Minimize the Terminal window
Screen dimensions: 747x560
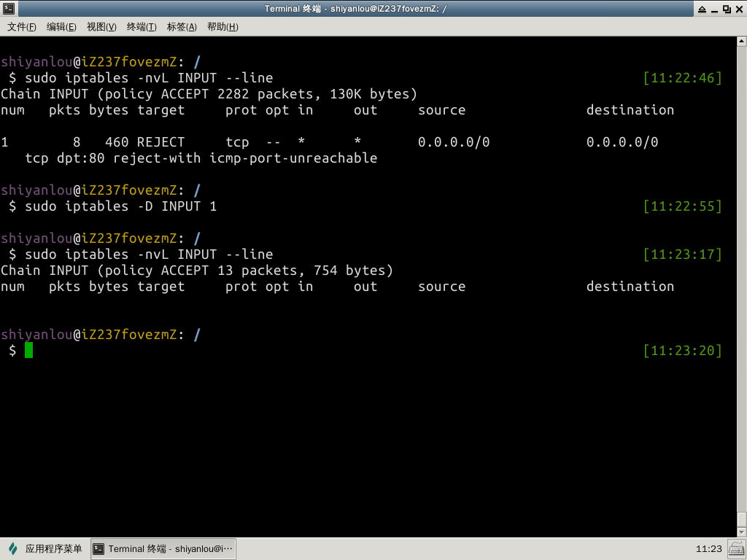pos(714,9)
